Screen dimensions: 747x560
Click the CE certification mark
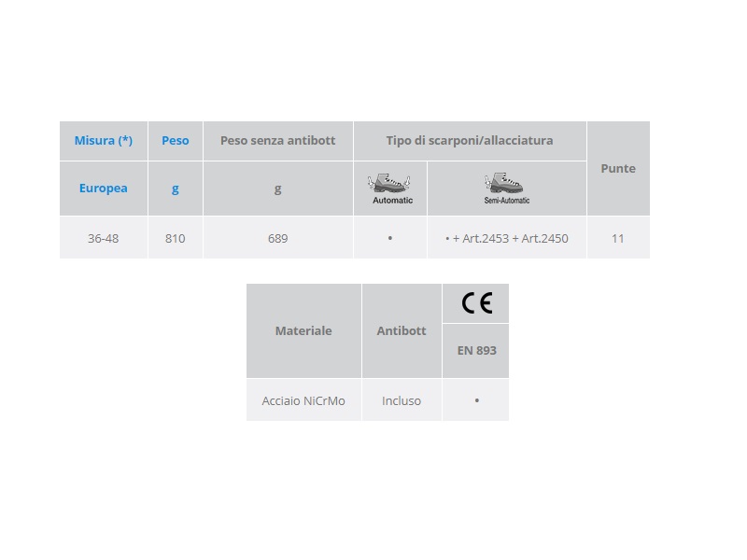point(476,302)
